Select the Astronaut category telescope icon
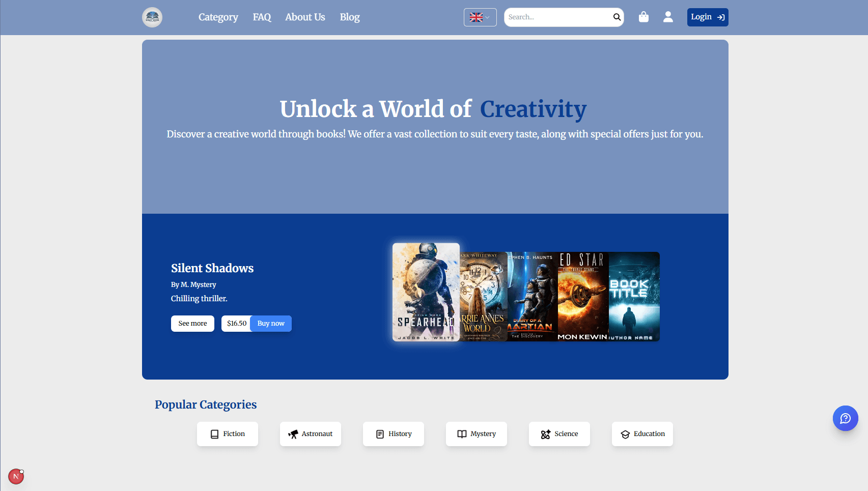The width and height of the screenshot is (868, 491). [x=294, y=434]
